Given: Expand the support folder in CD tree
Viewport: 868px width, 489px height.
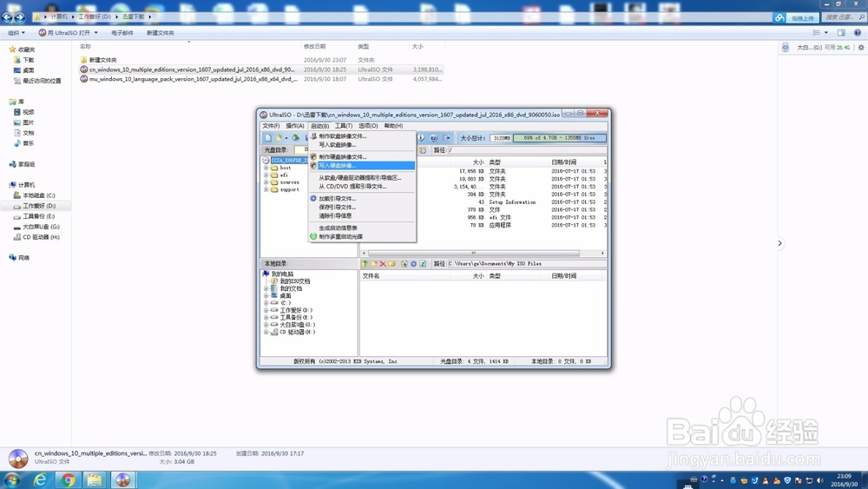Looking at the screenshot, I should 266,189.
